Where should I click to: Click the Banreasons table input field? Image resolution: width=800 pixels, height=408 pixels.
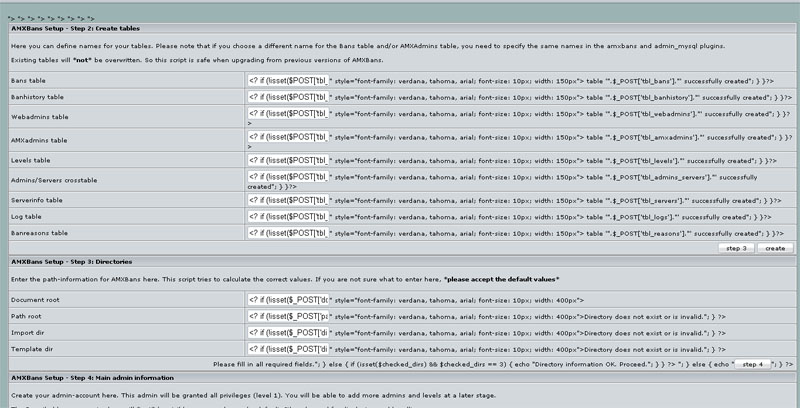click(288, 233)
